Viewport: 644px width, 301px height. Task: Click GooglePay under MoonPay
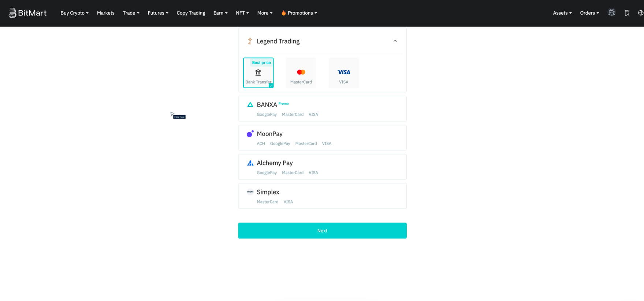[x=280, y=144]
